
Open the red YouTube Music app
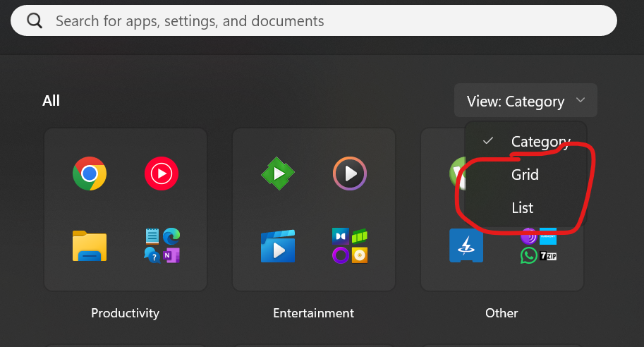click(162, 173)
